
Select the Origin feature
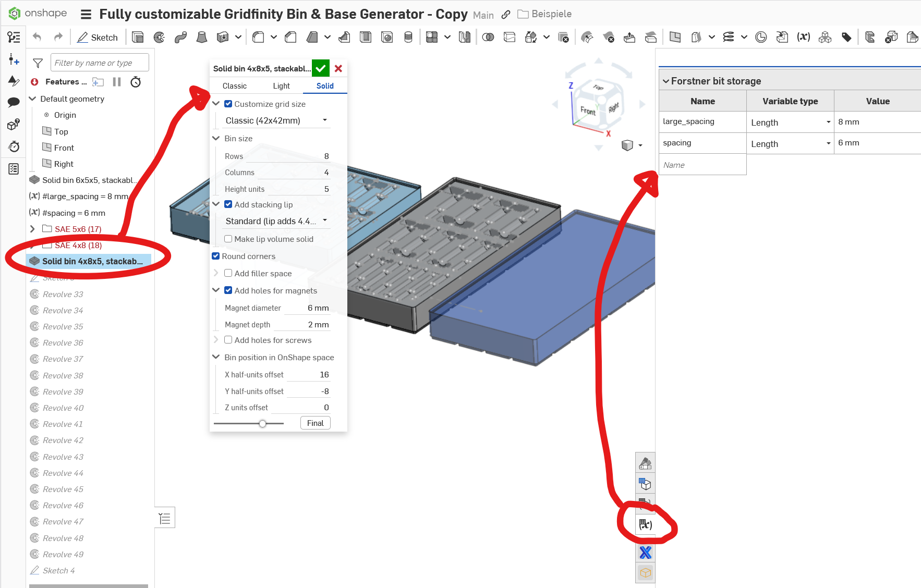(65, 115)
